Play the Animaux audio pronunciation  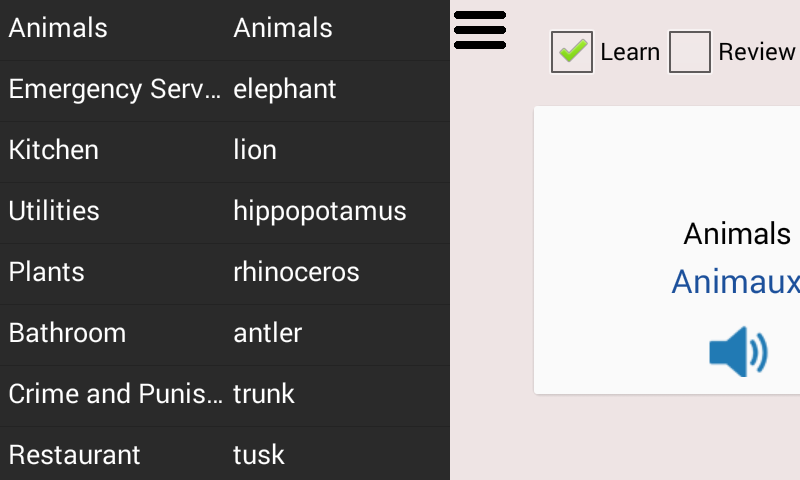point(738,353)
